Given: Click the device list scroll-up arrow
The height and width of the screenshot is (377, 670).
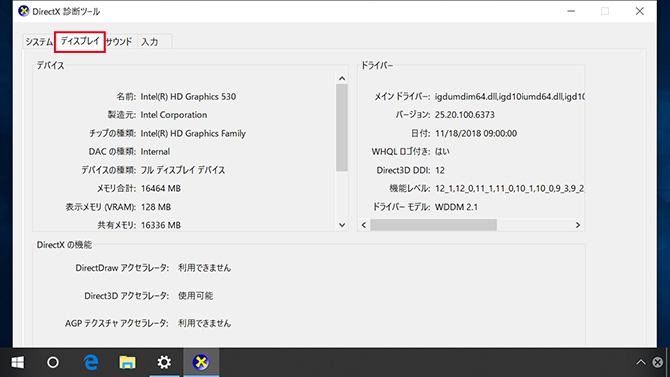Looking at the screenshot, I should [342, 78].
